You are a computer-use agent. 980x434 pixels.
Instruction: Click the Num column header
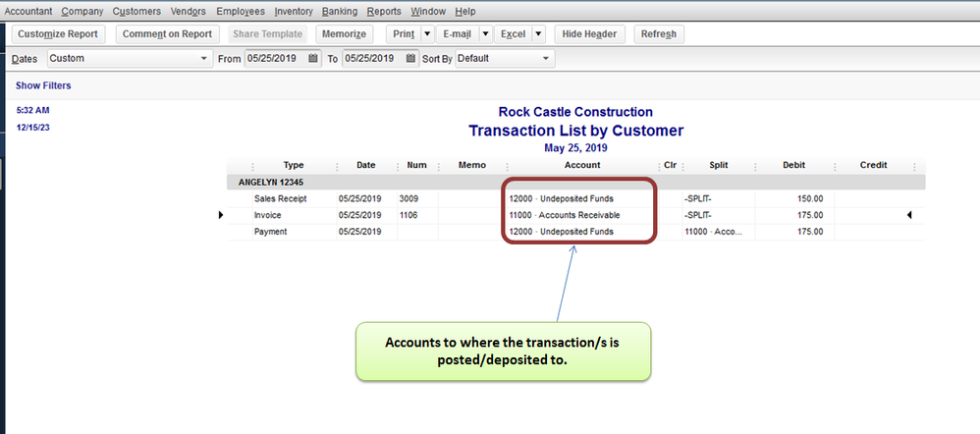click(417, 165)
